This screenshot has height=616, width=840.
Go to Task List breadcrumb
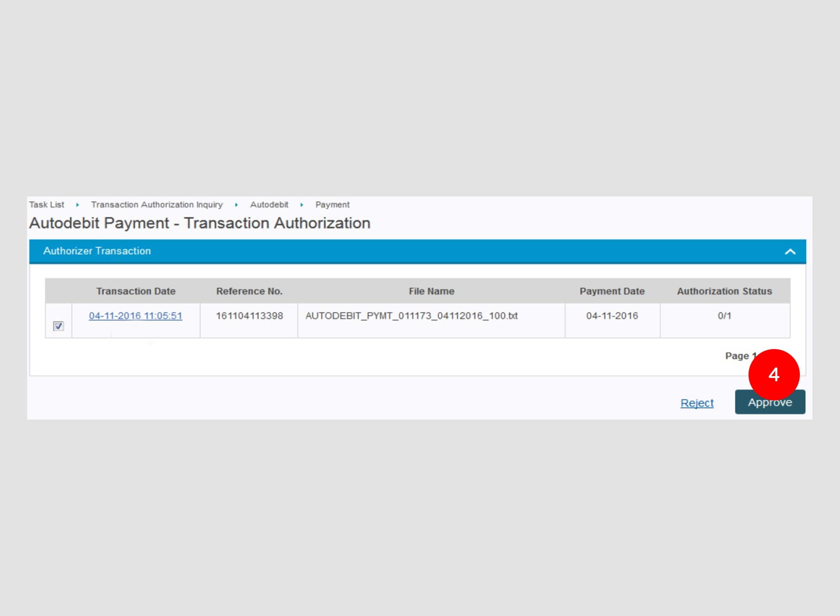coord(47,204)
